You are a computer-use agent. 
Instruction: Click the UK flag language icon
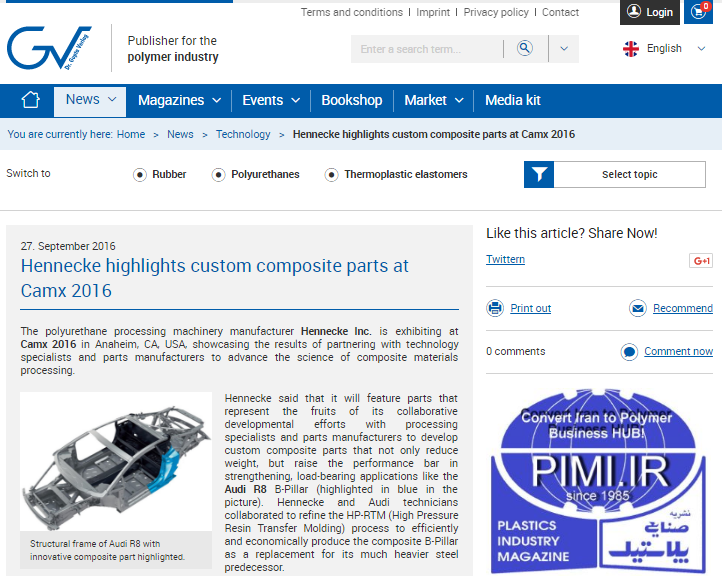coord(631,48)
